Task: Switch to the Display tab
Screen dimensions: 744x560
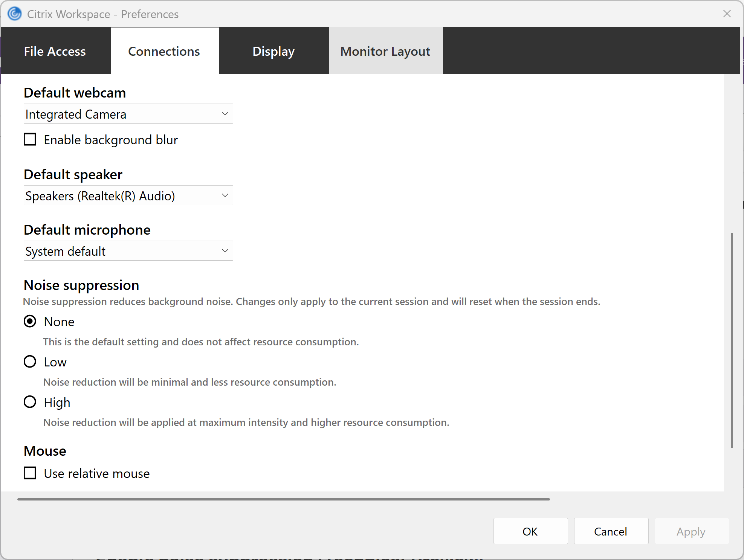Action: (273, 51)
